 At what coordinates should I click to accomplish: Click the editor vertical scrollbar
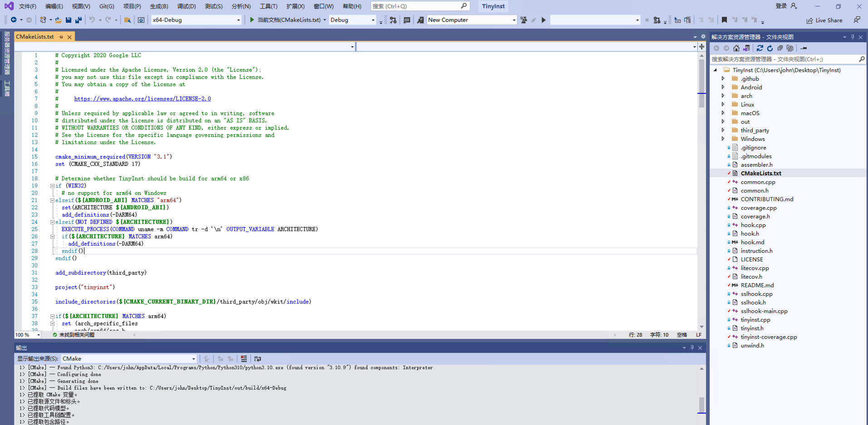702,181
